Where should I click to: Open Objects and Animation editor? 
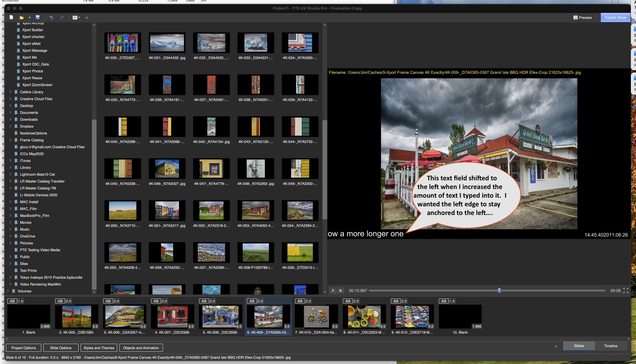click(x=141, y=348)
